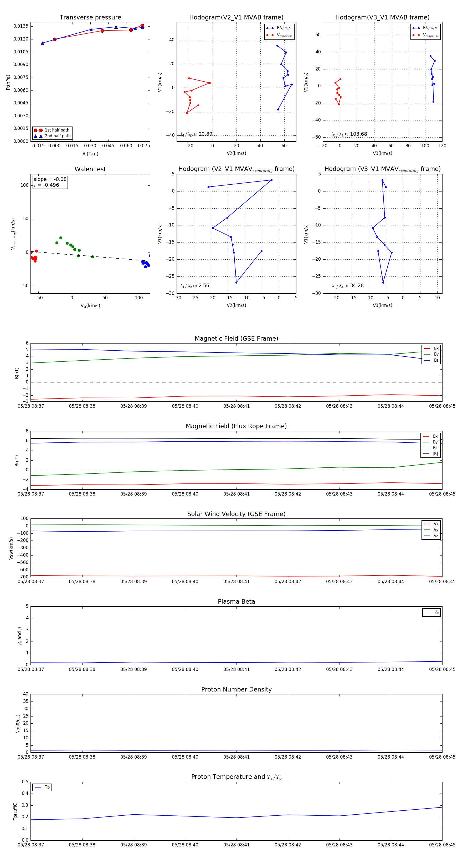Screen dimensions: 473x868
Task: Click the "Solar Wind Velocity (GSE Frame)" title
Action: tap(236, 514)
